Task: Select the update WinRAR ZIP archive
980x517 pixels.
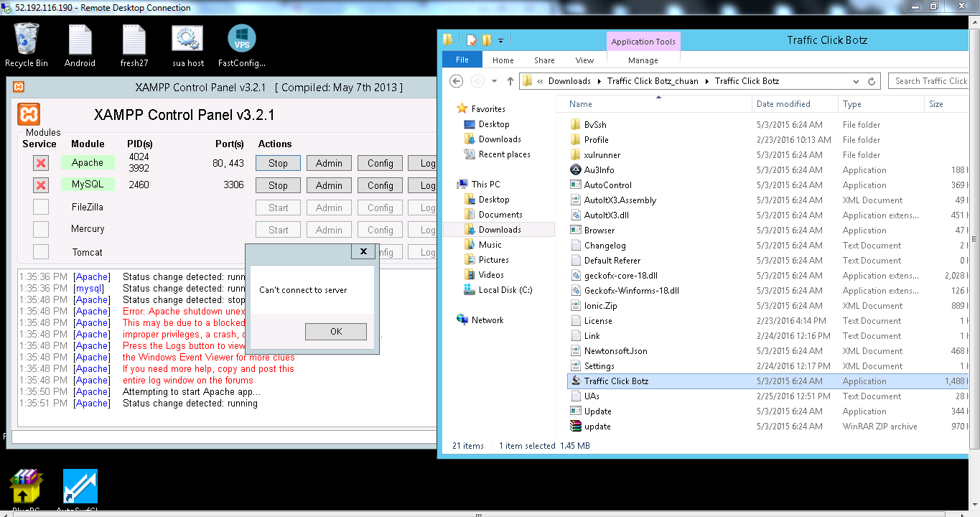Action: (x=597, y=427)
